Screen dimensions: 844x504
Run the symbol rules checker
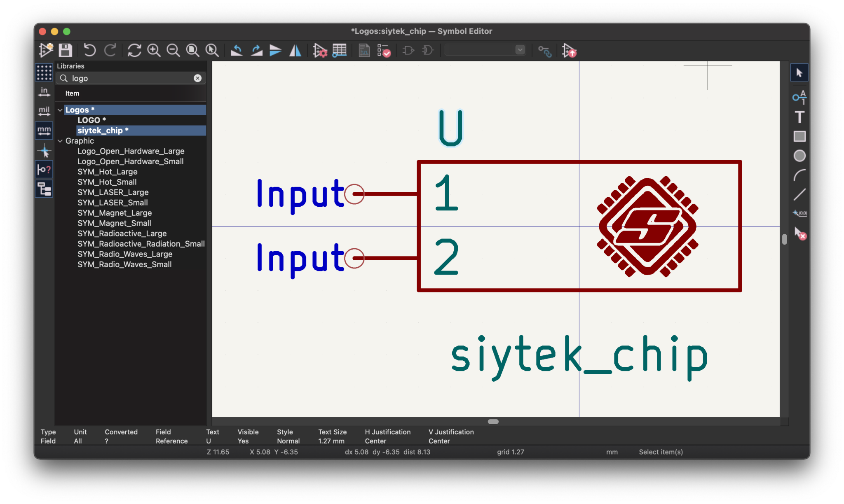click(x=383, y=50)
